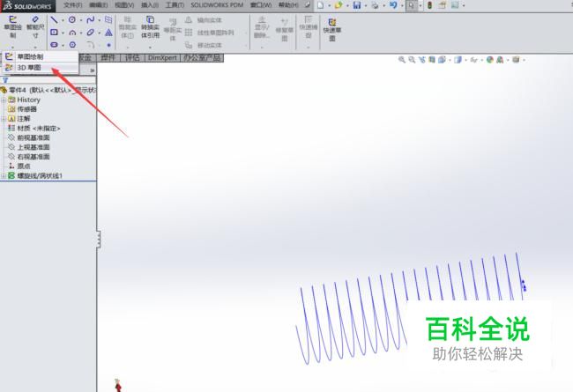Open 编辑(E) menu
Viewport: 573px width, 392px height.
99,5
